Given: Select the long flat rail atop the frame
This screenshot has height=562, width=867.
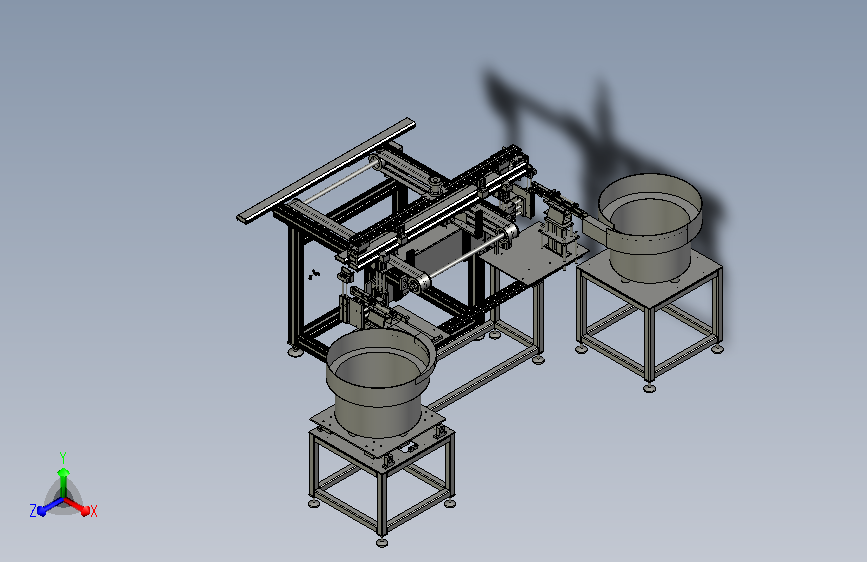Looking at the screenshot, I should coord(326,169).
